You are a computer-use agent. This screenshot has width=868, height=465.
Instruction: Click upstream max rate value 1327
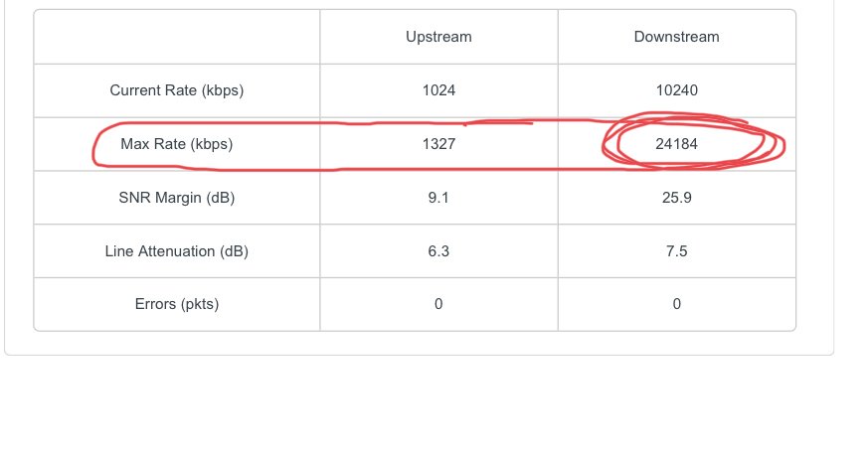tap(438, 144)
